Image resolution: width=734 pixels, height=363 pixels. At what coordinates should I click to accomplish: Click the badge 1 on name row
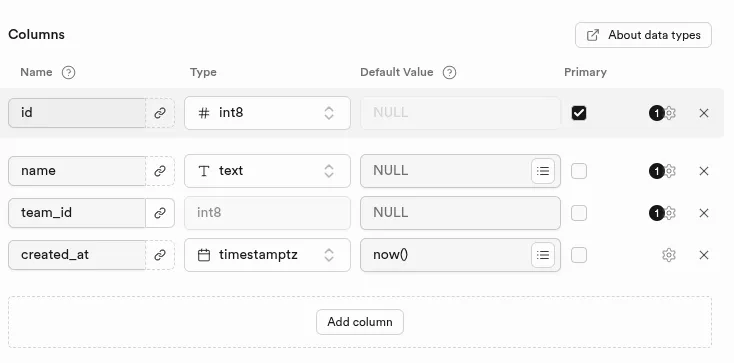(x=656, y=171)
